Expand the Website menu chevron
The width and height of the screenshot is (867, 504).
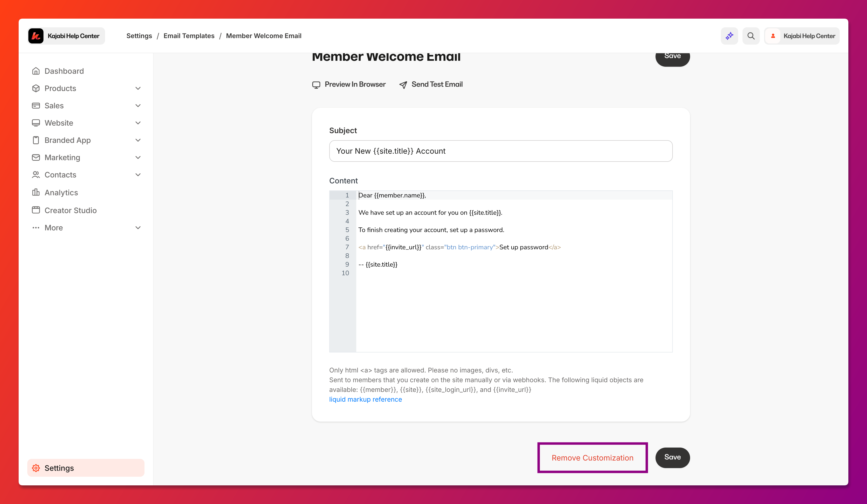coord(138,123)
